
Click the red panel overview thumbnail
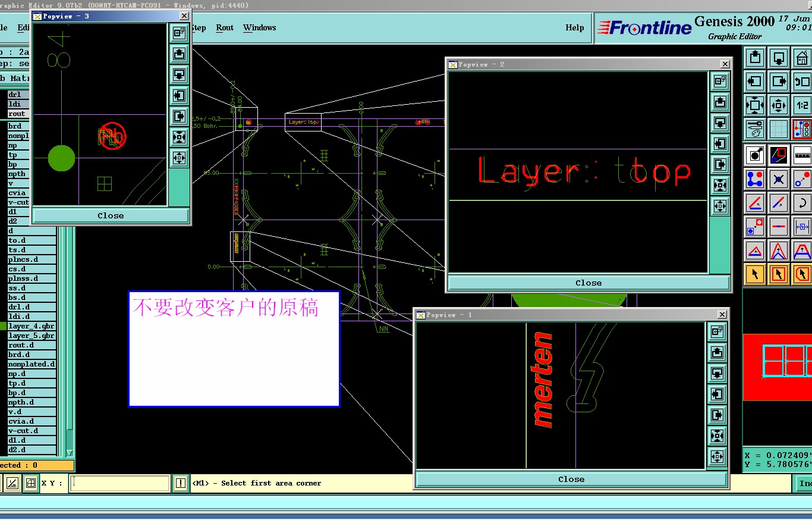click(777, 367)
